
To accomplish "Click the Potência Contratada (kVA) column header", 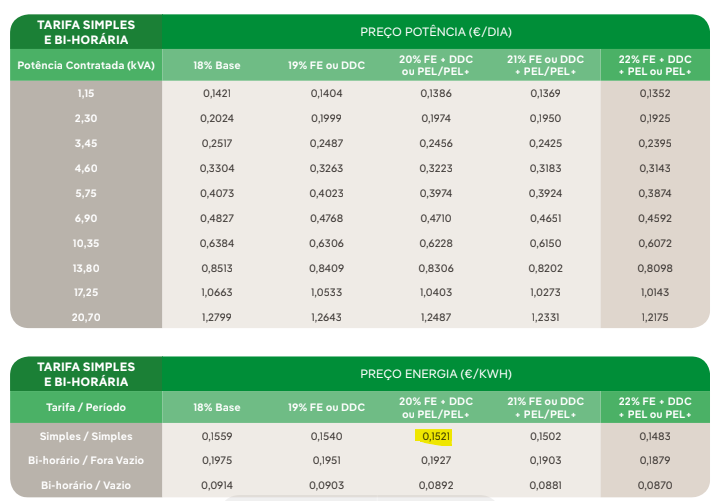I will 85,66.
